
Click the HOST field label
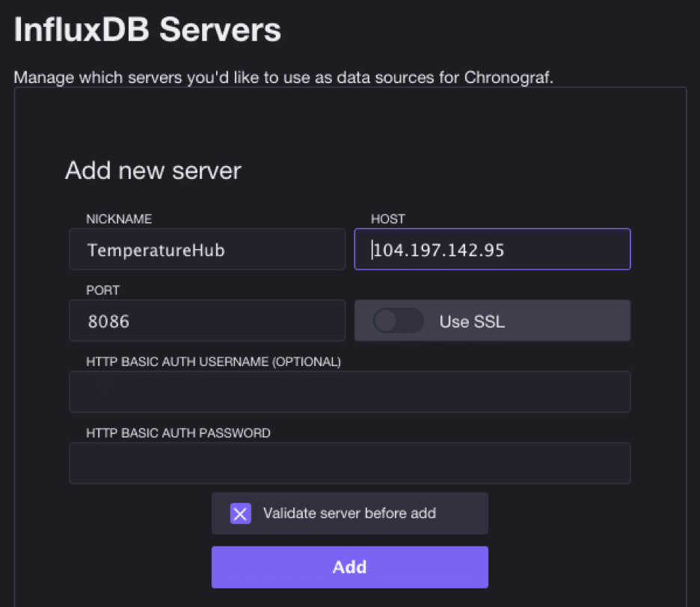point(387,219)
